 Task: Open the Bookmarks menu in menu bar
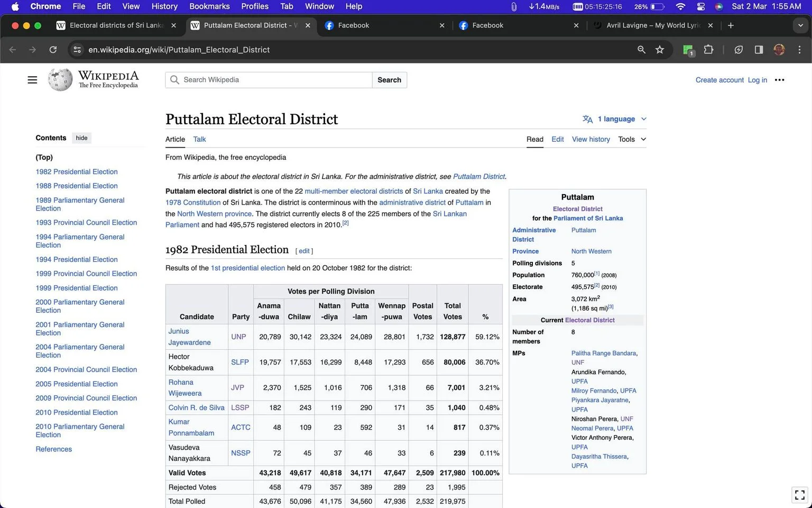tap(209, 6)
